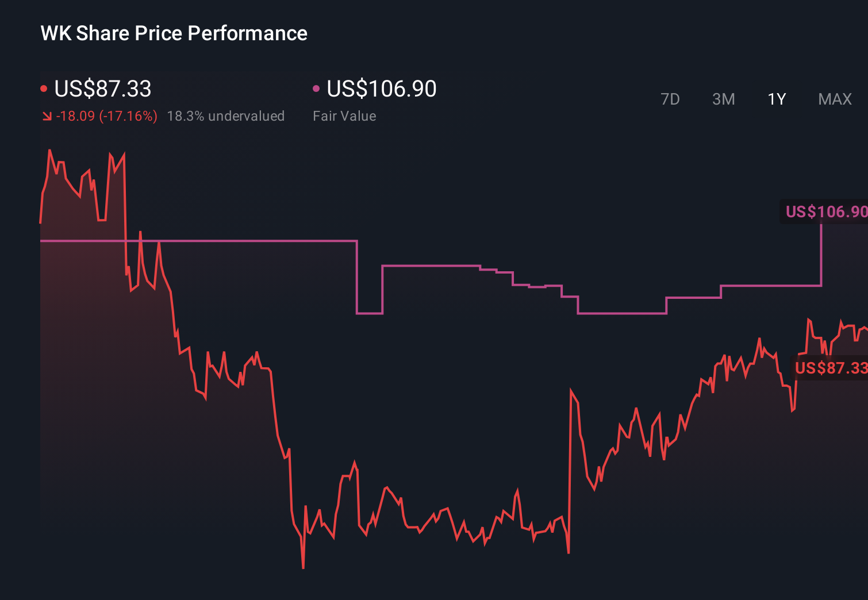Click the peak at the chart's start

(x=50, y=148)
